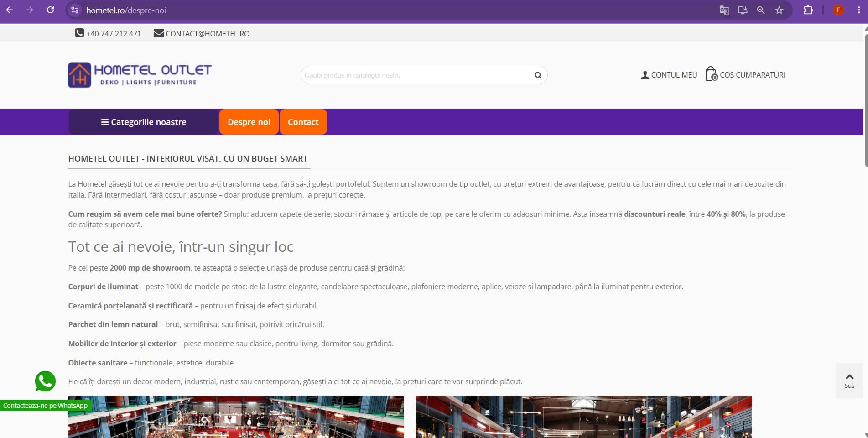Click the bold text Cum reușim să avem cele mai bune oferte?
Screen dimensions: 868x438
(x=145, y=214)
